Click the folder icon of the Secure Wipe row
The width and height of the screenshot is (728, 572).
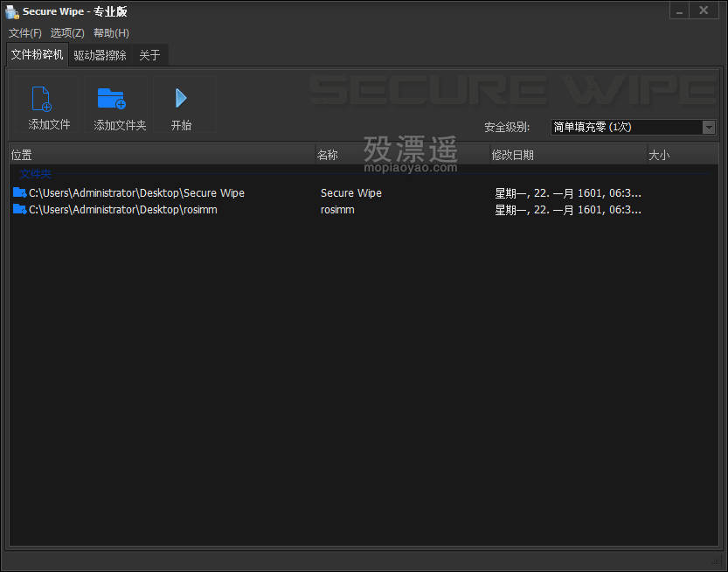[x=19, y=192]
